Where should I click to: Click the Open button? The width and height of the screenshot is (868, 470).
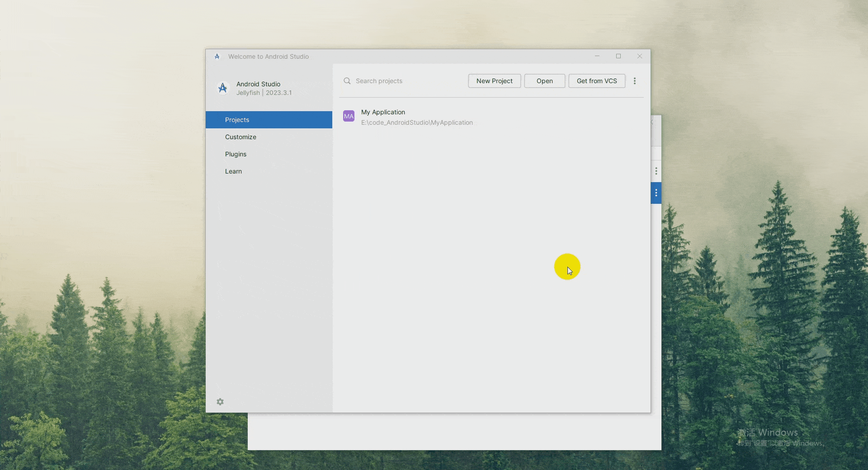click(x=545, y=81)
